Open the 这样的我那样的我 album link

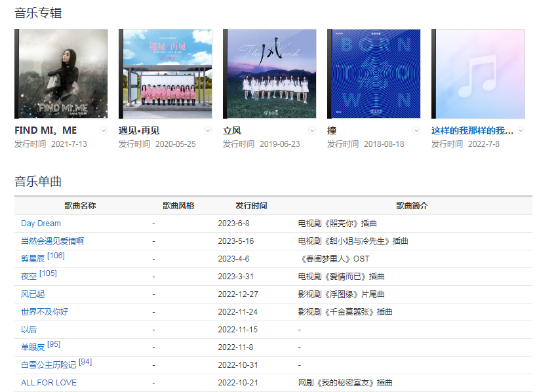pos(472,130)
